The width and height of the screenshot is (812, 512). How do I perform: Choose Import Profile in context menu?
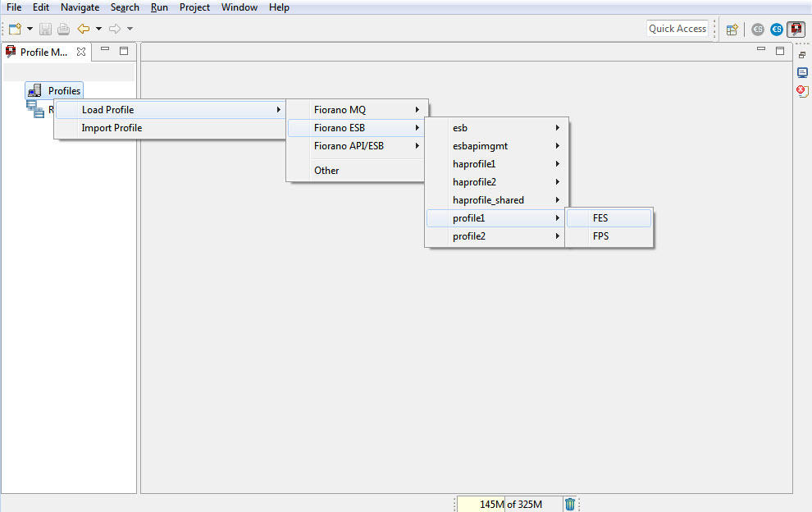(171, 128)
